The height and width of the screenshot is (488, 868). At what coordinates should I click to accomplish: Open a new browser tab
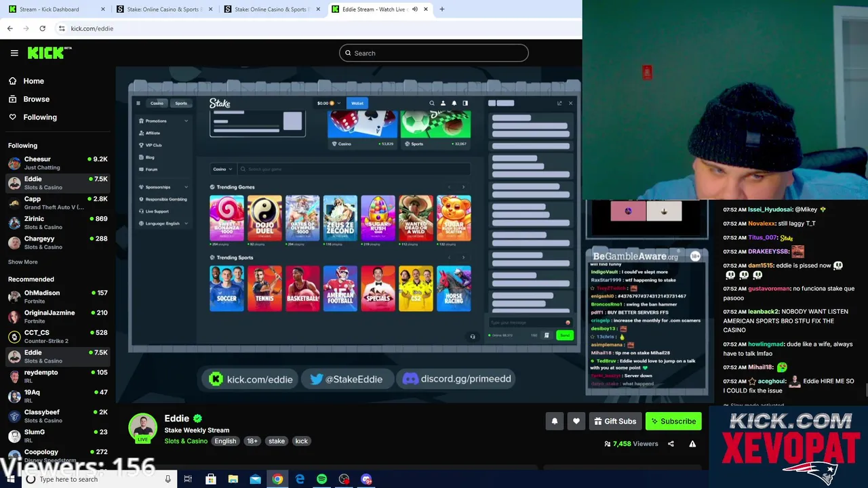click(441, 9)
